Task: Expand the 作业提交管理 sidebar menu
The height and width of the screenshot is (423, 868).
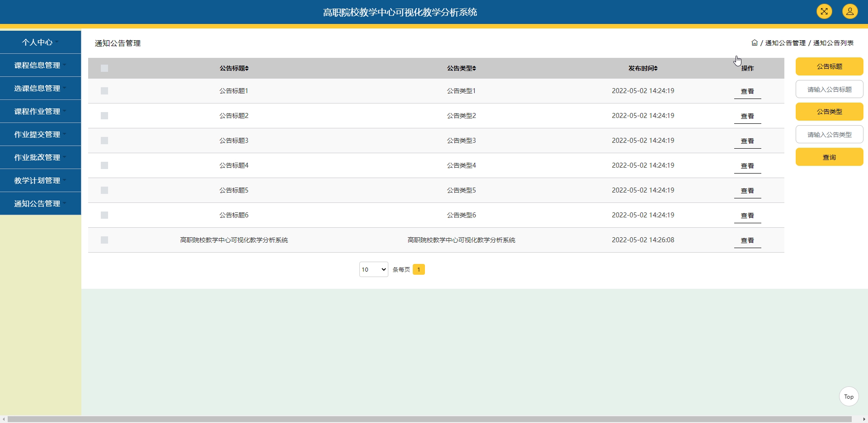Action: (40, 134)
